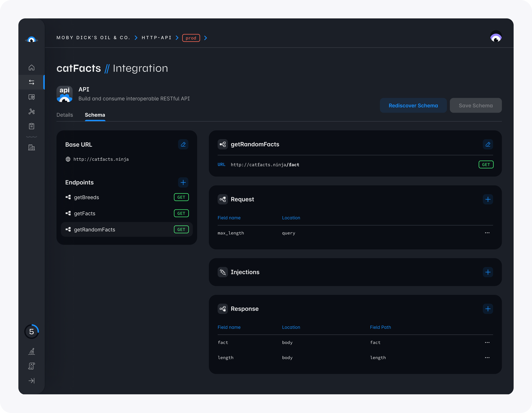Click GET method badge beside endpoint URL
Viewport: 532px width, 413px height.
[x=486, y=165]
